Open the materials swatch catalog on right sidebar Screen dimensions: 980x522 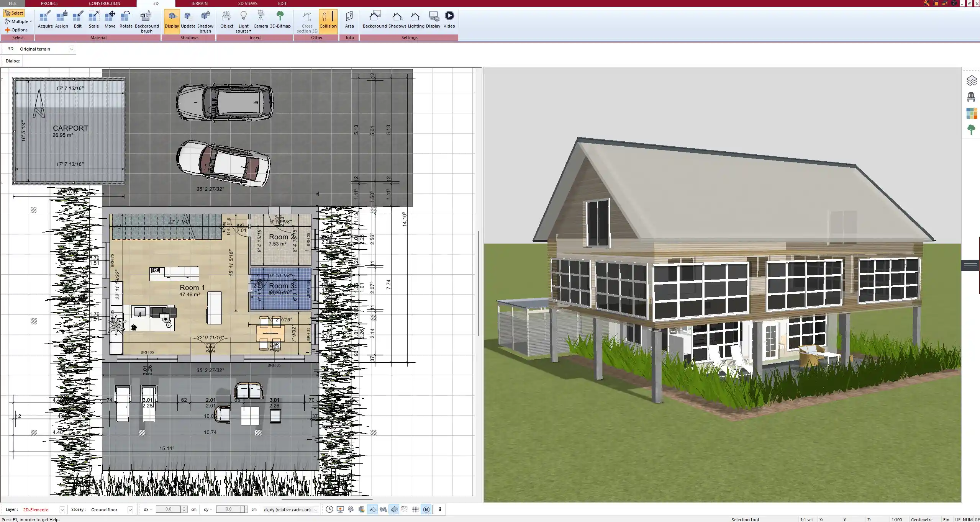coord(971,113)
